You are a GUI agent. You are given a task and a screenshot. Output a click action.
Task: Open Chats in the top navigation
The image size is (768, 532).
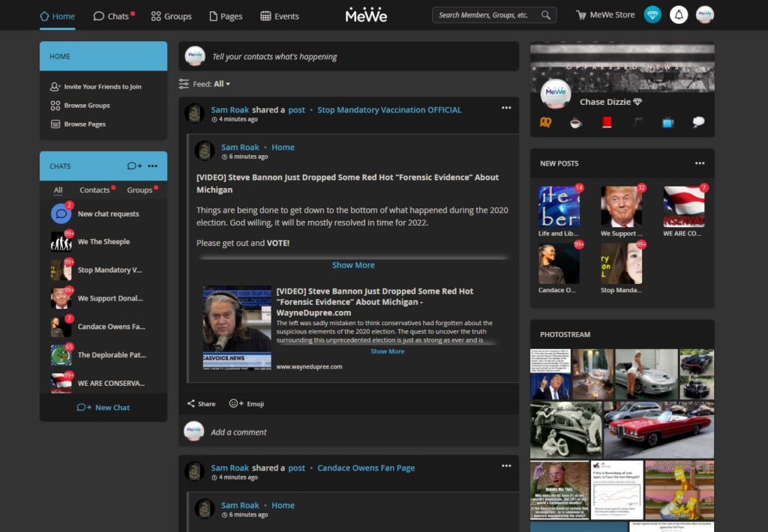113,16
